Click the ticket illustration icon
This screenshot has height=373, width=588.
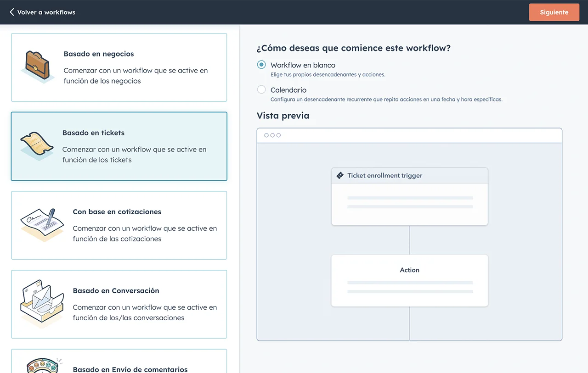(37, 146)
